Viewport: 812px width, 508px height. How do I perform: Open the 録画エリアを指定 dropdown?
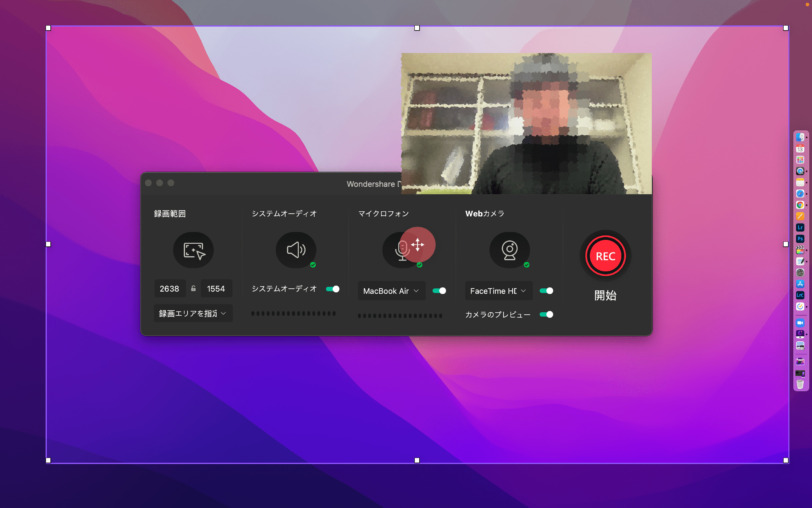pyautogui.click(x=193, y=313)
